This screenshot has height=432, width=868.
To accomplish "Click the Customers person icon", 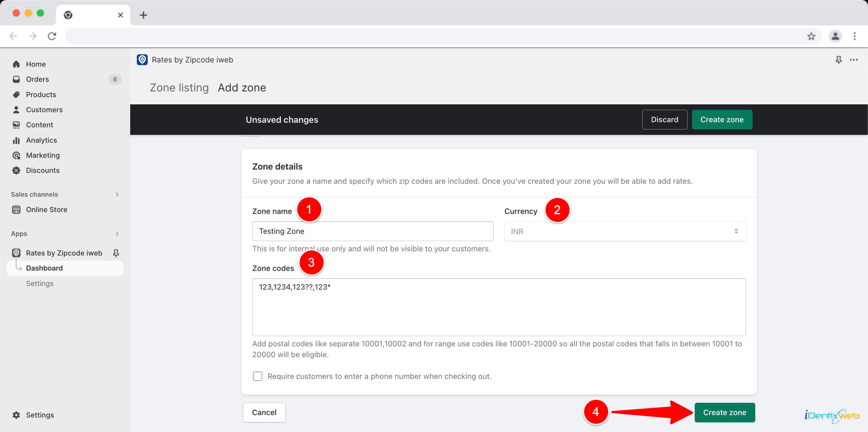I will tap(16, 110).
